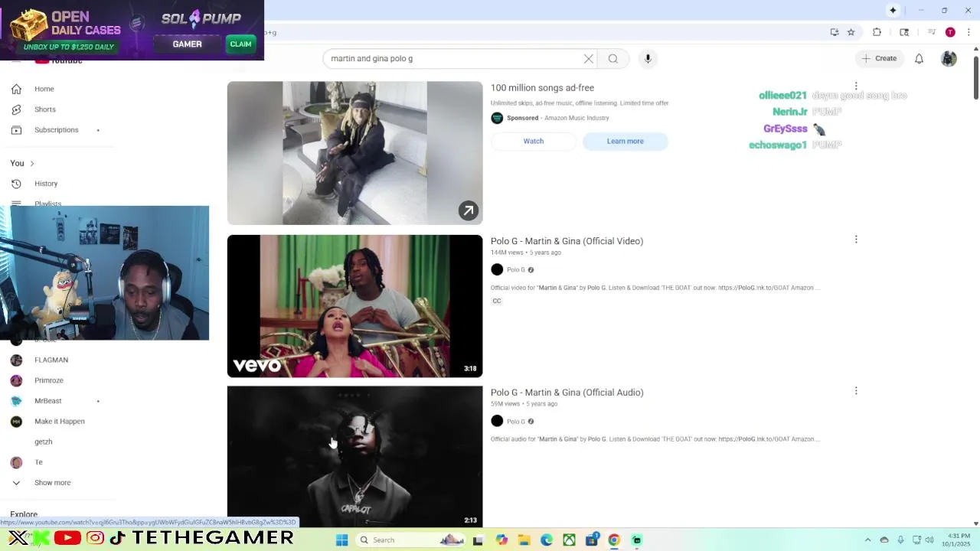Open the sponsored Amazon Music thumbnail
The width and height of the screenshot is (980, 551).
pos(354,153)
